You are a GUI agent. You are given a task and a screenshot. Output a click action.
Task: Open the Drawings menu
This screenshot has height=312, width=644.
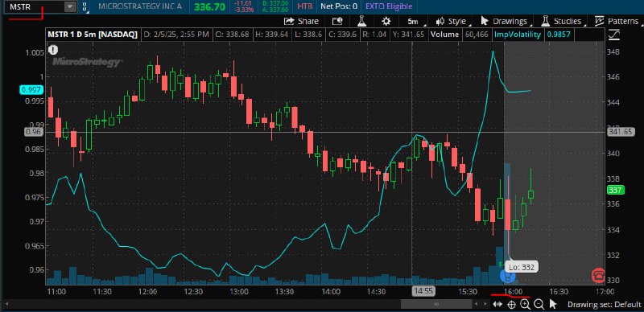pos(506,22)
